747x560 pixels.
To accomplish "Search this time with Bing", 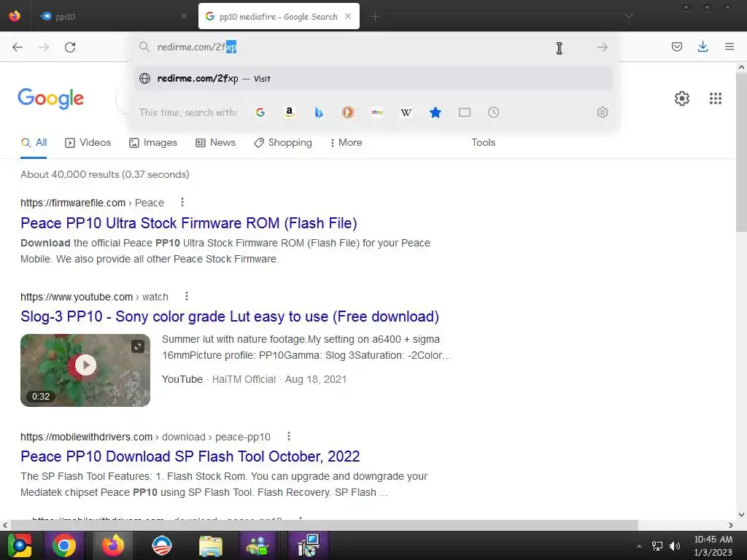I will [x=319, y=112].
